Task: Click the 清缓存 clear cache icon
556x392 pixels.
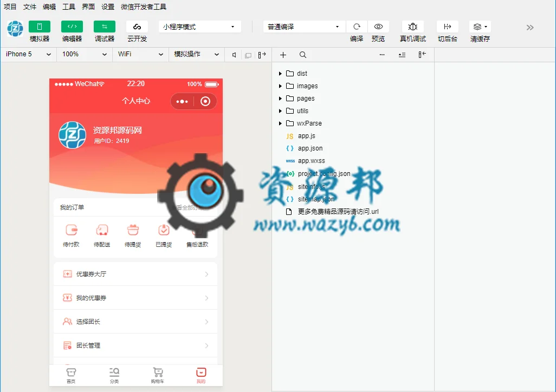Action: (x=480, y=27)
